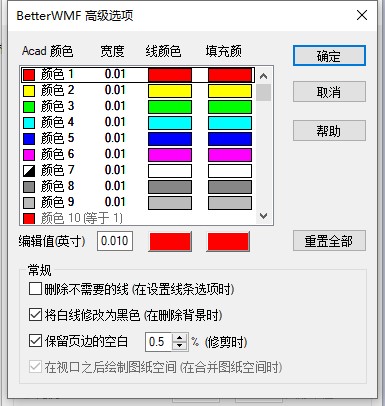The width and height of the screenshot is (385, 406).
Task: Click 0.01 width value of 颜色 2
Action: 115,90
